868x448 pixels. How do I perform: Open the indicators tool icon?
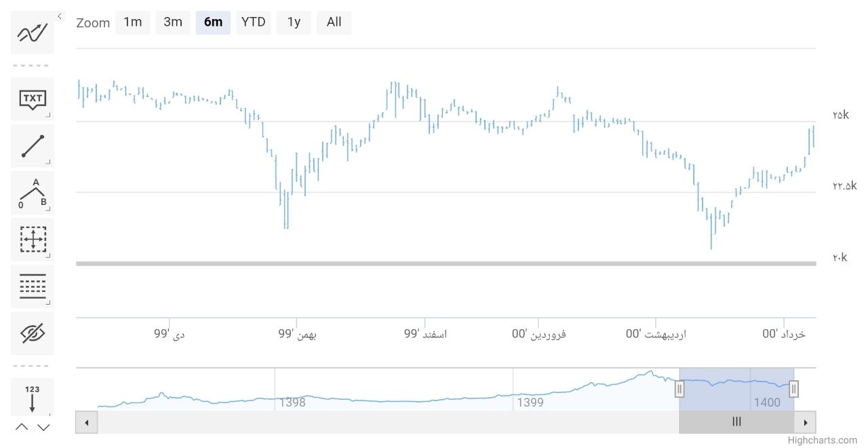pyautogui.click(x=33, y=33)
